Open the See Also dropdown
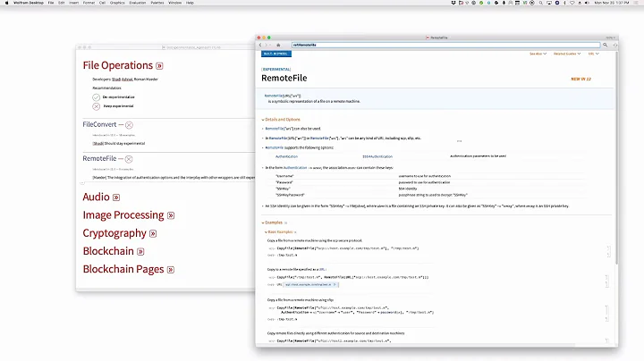Image resolution: width=644 pixels, height=361 pixels. click(x=538, y=54)
